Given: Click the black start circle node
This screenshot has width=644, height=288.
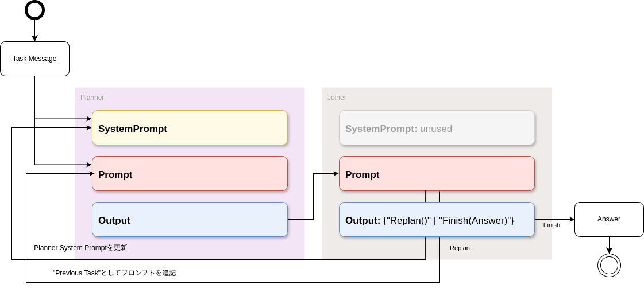Looking at the screenshot, I should point(34,10).
